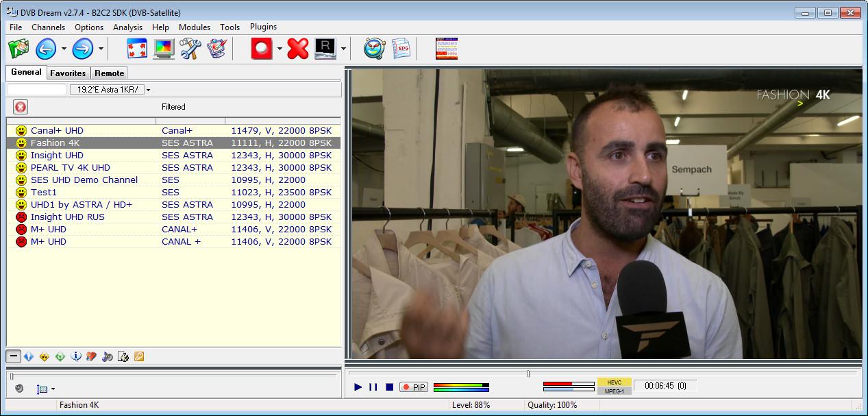Open dropdown arrow next to previous channel arrow
This screenshot has height=416, width=868.
pyautogui.click(x=64, y=49)
